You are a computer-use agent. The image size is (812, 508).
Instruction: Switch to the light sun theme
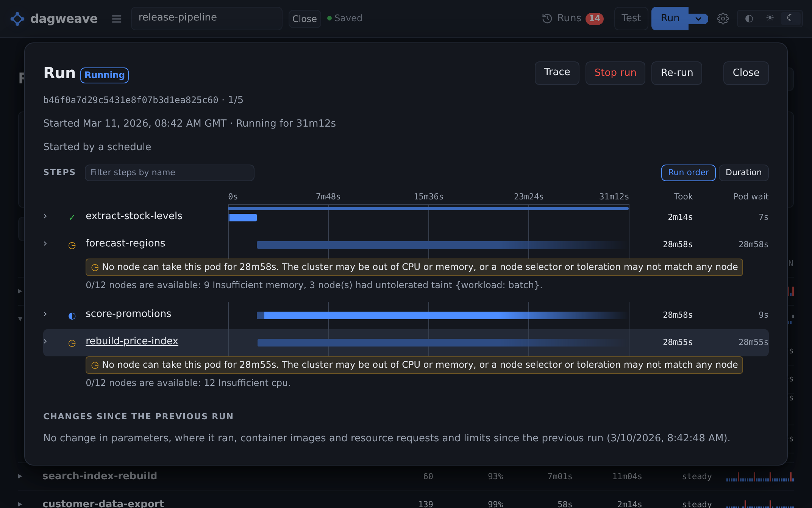(770, 18)
